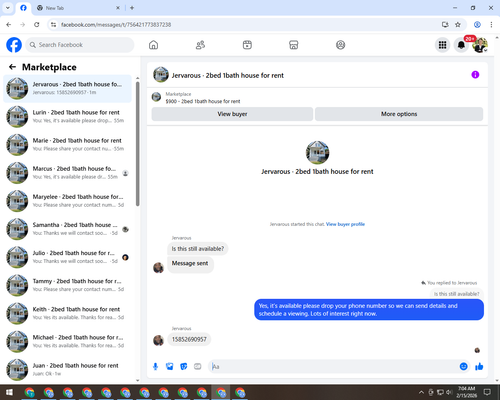Open Michael conversation in list
The height and width of the screenshot is (400, 500).
click(x=67, y=341)
